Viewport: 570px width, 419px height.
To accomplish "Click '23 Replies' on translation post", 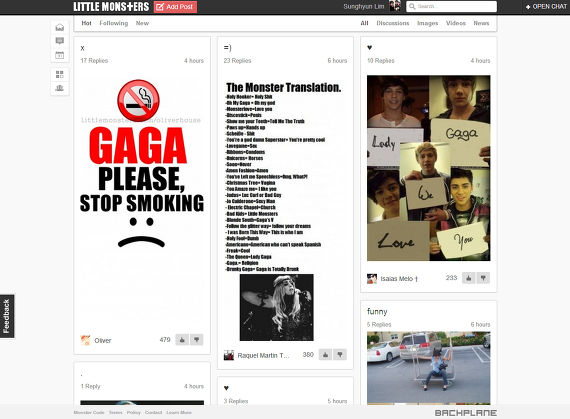I will [237, 61].
